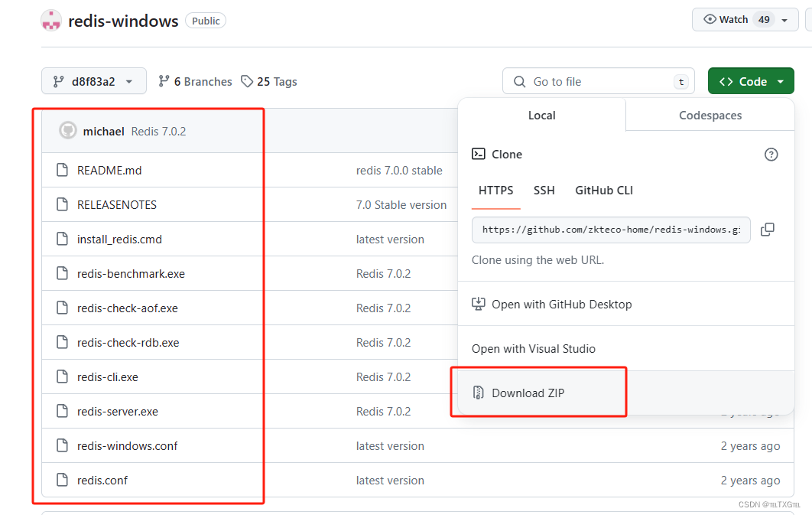Viewport: 812px width, 515px height.
Task: Click the zip file icon beside Download ZIP
Action: (478, 393)
